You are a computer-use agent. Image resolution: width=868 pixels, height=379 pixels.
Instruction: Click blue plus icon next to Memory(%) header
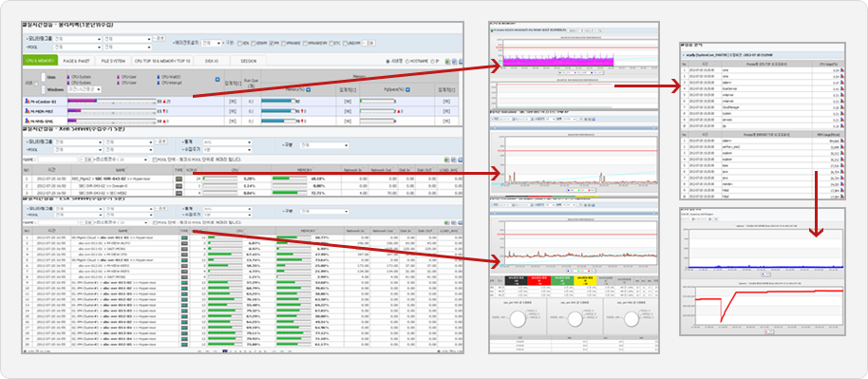click(309, 89)
